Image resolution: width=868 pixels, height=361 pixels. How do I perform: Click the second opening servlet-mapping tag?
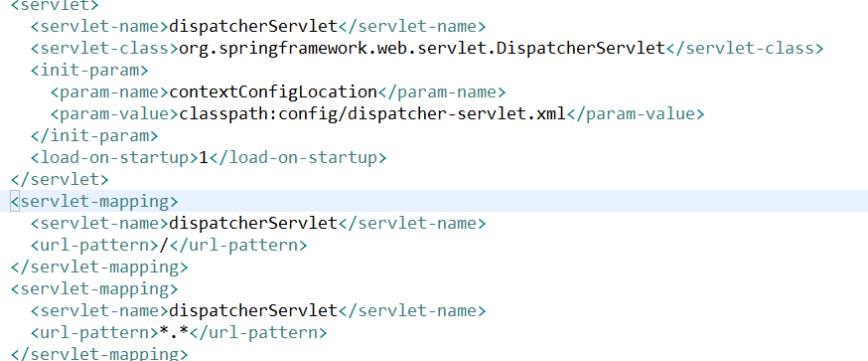94,289
